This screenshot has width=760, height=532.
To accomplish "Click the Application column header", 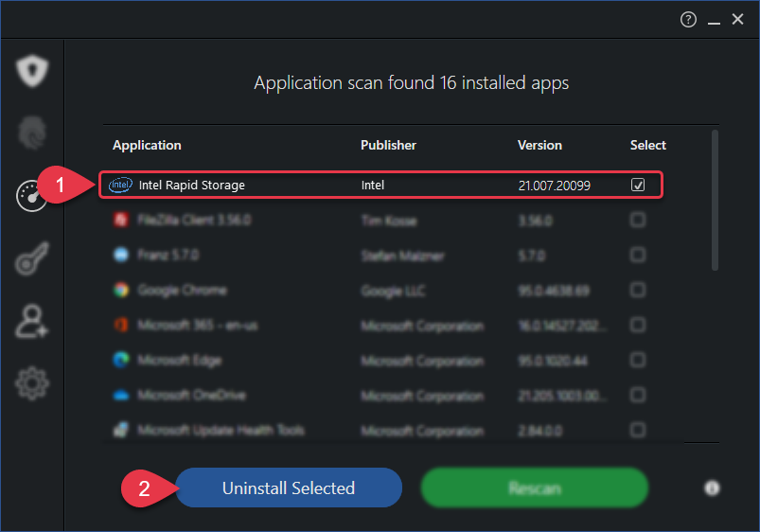I will (x=147, y=146).
